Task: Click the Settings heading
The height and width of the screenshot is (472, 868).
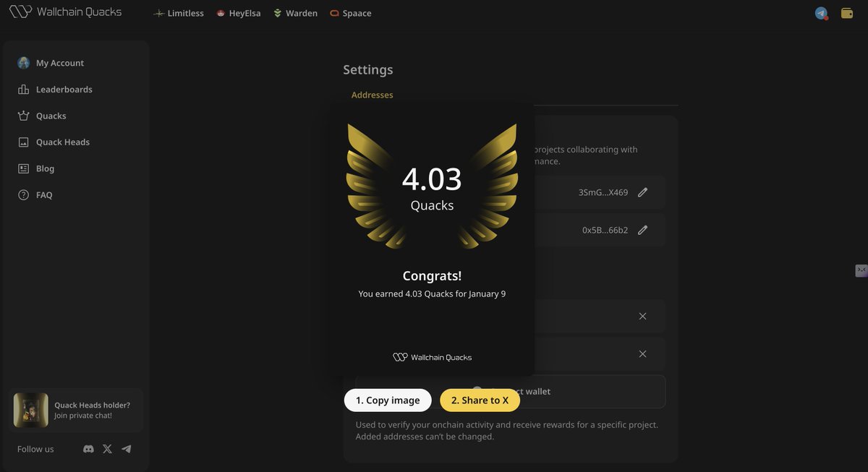Action: coord(368,69)
